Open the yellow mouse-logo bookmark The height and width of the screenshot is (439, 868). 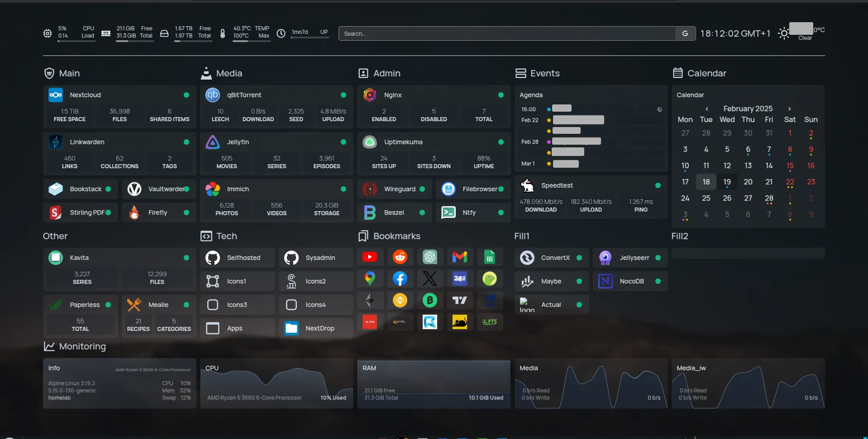coord(460,322)
